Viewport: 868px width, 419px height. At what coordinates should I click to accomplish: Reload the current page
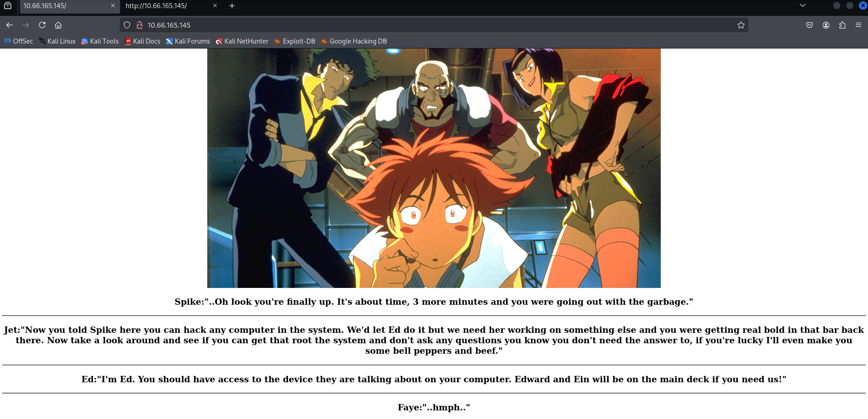(42, 25)
